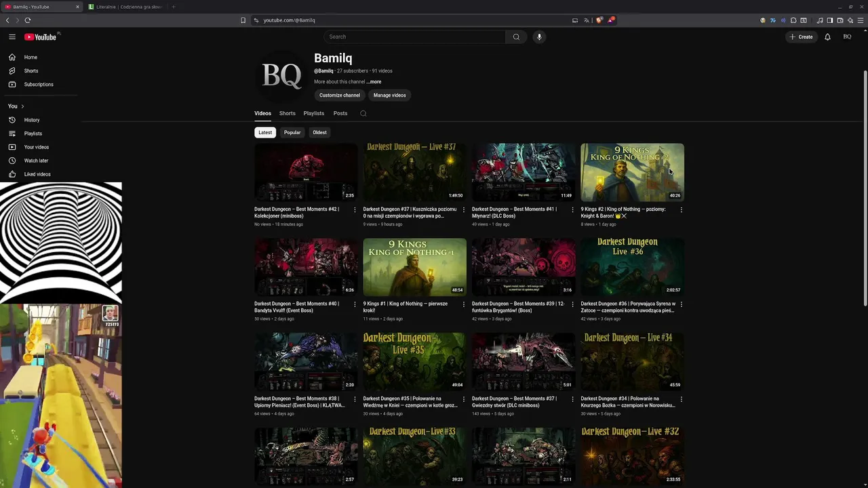Reload the page

coord(28,20)
